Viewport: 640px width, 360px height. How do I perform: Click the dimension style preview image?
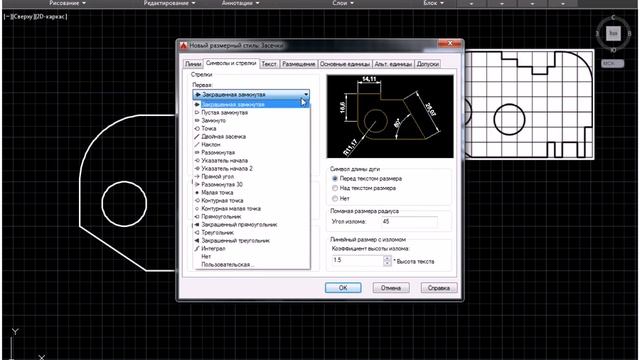click(x=390, y=116)
